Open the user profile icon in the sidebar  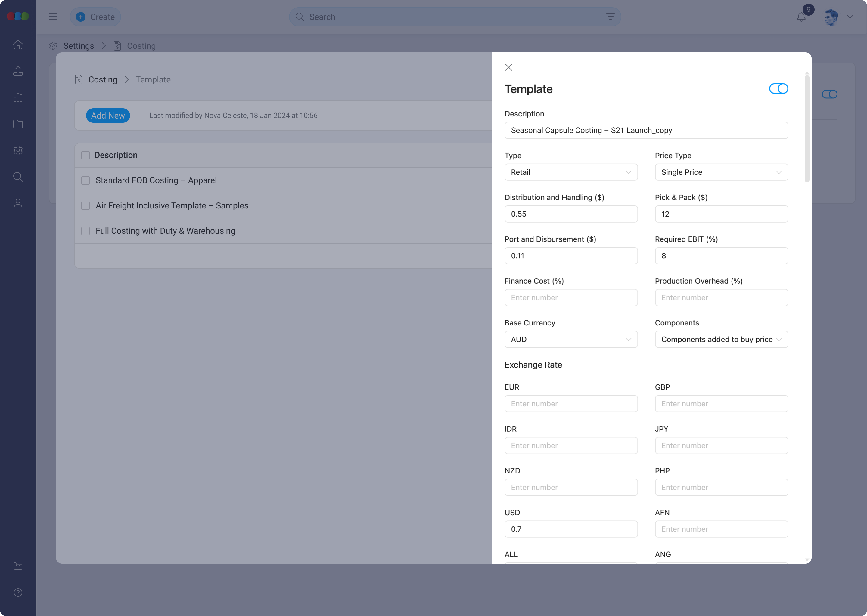pyautogui.click(x=18, y=203)
